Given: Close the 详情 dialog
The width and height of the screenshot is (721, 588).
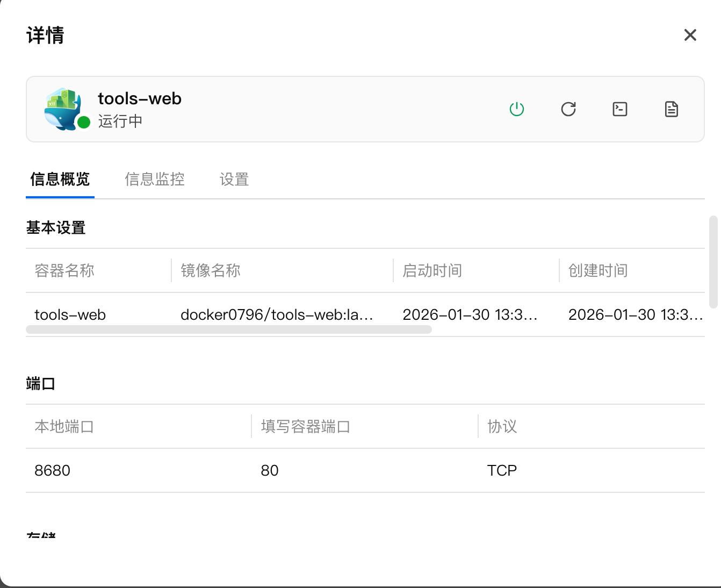Looking at the screenshot, I should click(x=690, y=35).
